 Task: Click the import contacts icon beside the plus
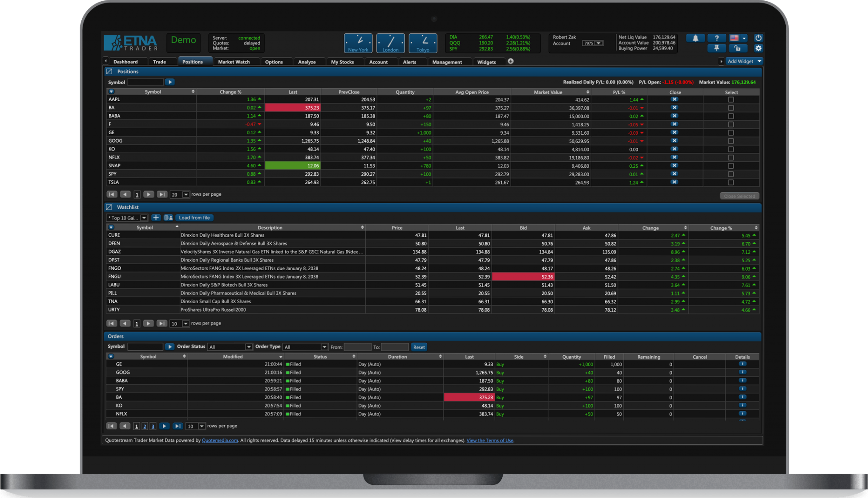pyautogui.click(x=168, y=217)
